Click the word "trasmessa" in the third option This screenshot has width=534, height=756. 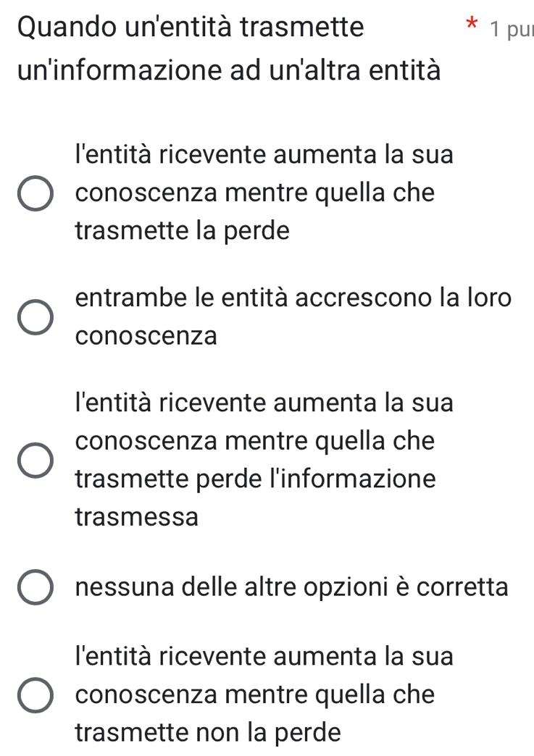pyautogui.click(x=136, y=517)
